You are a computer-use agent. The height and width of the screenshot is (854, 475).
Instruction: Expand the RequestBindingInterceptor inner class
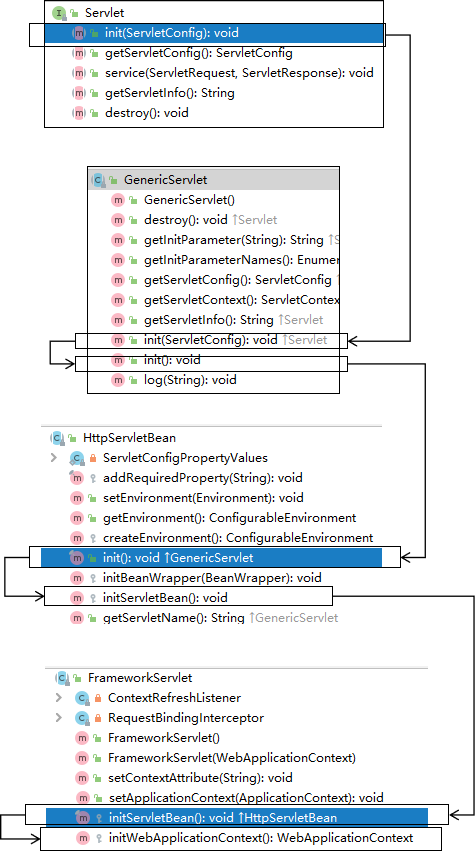tap(59, 718)
